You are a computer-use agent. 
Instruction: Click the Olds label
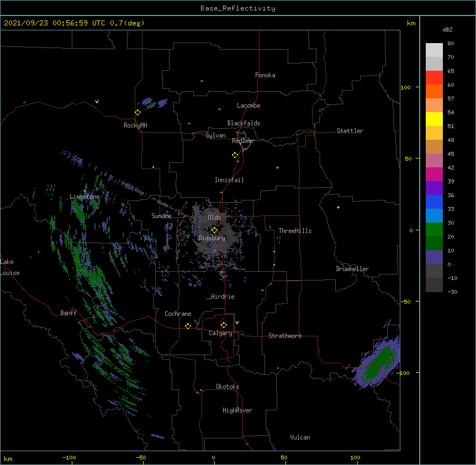pyautogui.click(x=214, y=218)
